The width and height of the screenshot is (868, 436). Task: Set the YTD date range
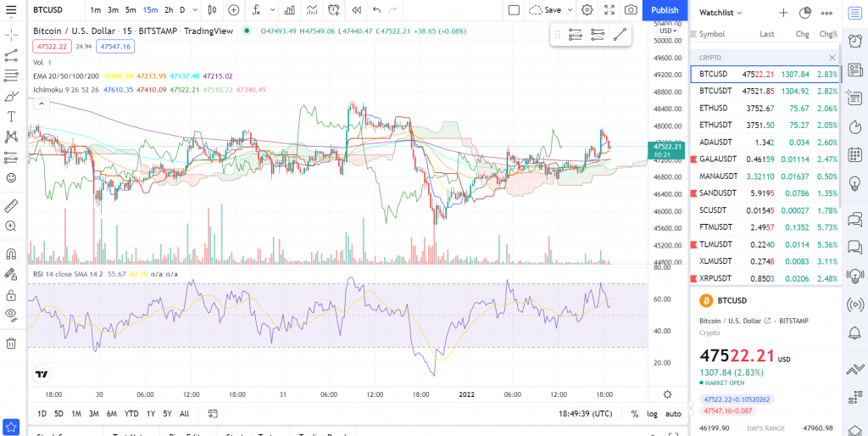pyautogui.click(x=131, y=414)
